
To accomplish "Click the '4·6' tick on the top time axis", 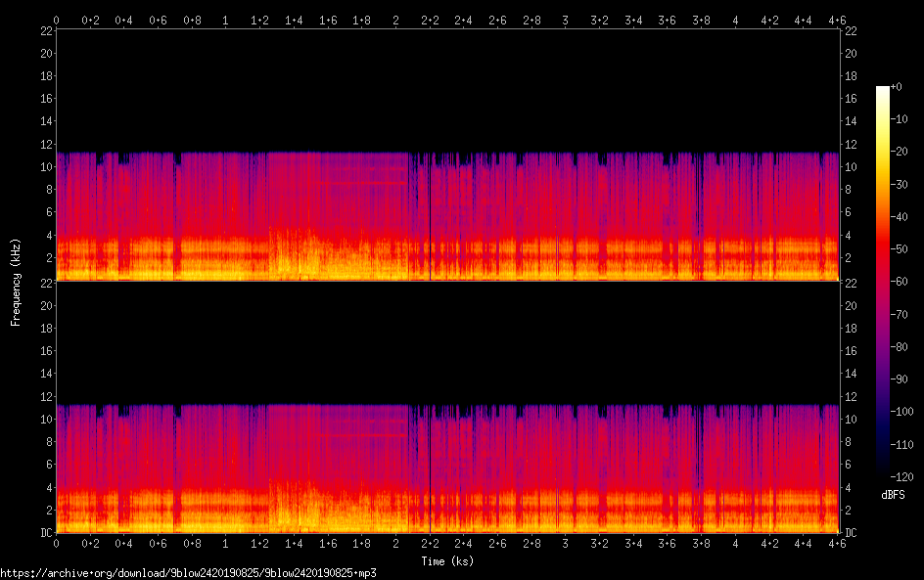I will (x=837, y=20).
